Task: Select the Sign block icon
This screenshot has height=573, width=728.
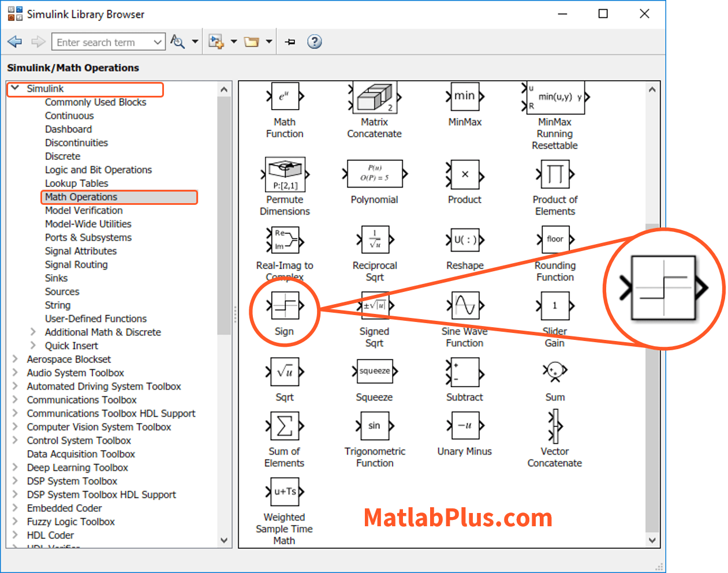Action: [285, 306]
